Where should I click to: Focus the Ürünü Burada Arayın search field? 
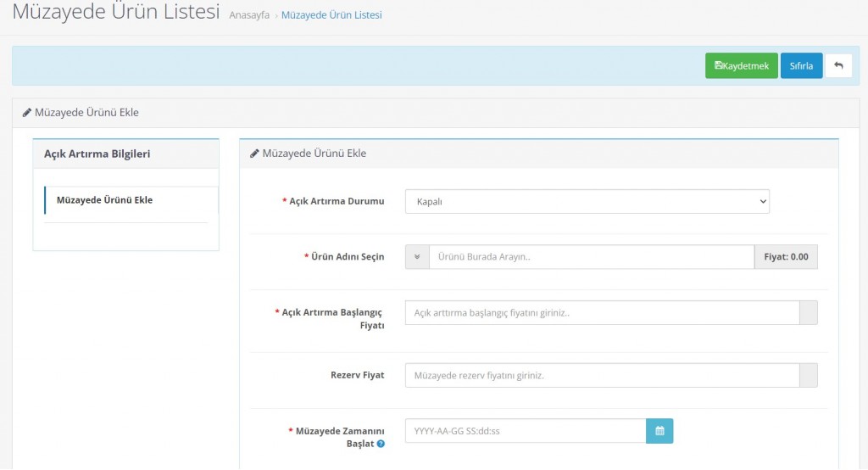(591, 257)
